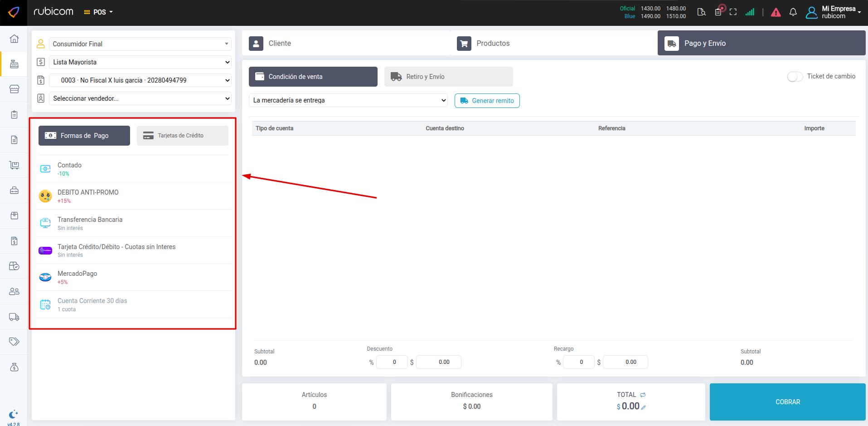Click the red warning triangle icon
868x426 pixels.
tap(776, 12)
